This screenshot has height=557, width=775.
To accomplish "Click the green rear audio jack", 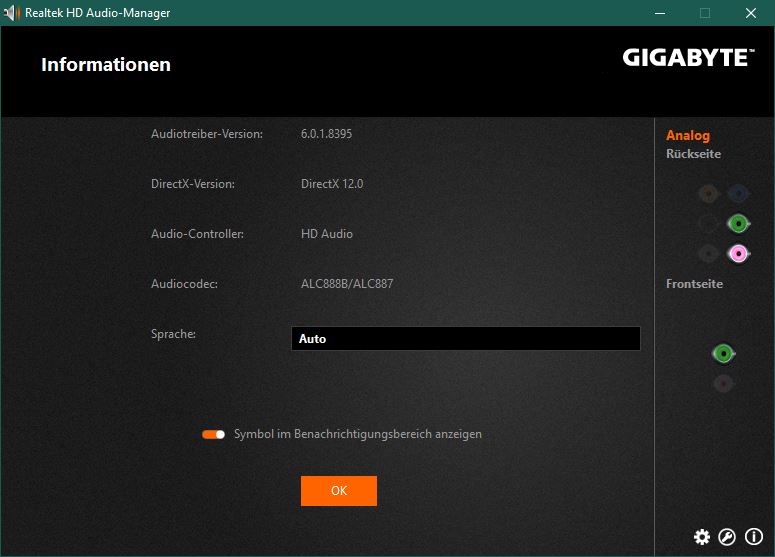I will (x=738, y=224).
